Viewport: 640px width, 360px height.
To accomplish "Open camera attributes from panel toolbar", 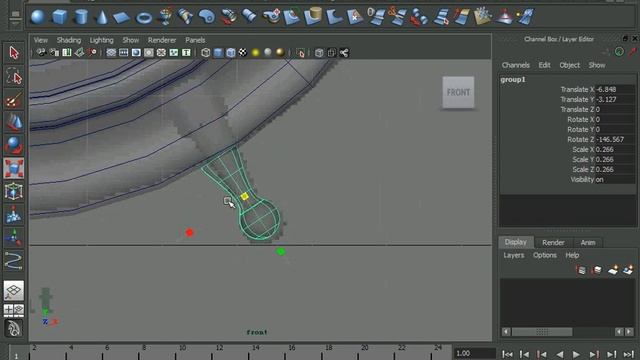I will tap(54, 53).
